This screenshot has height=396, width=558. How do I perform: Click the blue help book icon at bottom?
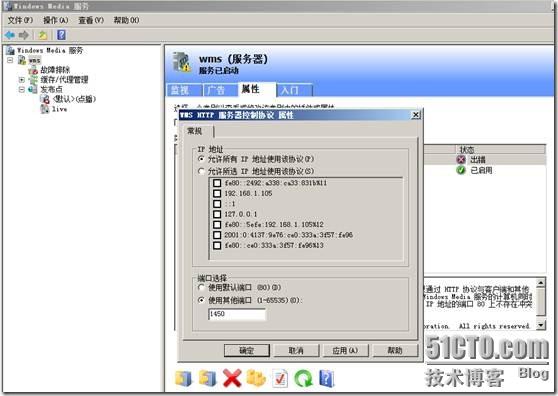[x=327, y=378]
